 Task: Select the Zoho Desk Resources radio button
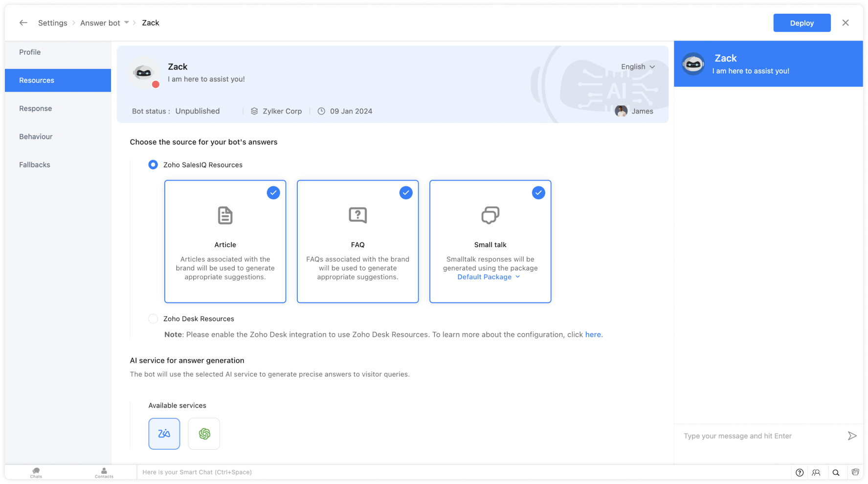point(153,319)
